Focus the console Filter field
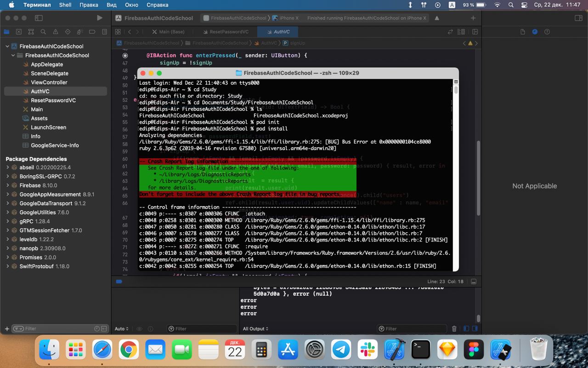 click(412, 329)
